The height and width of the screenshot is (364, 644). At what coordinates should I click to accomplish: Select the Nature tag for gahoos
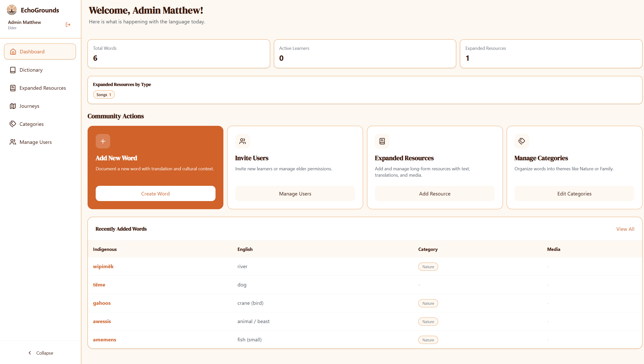coord(428,303)
